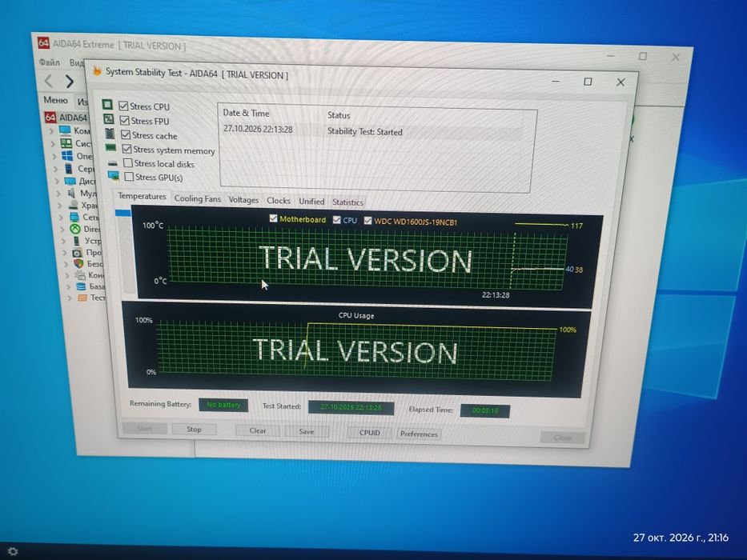Click the taskbar clock showing 21:16

pyautogui.click(x=681, y=538)
